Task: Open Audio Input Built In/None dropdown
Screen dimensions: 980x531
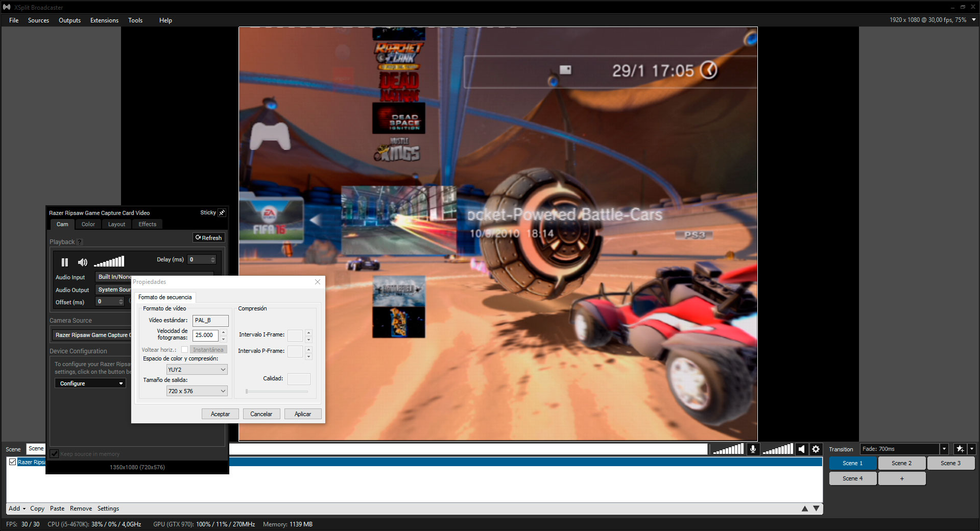Action: tap(114, 277)
